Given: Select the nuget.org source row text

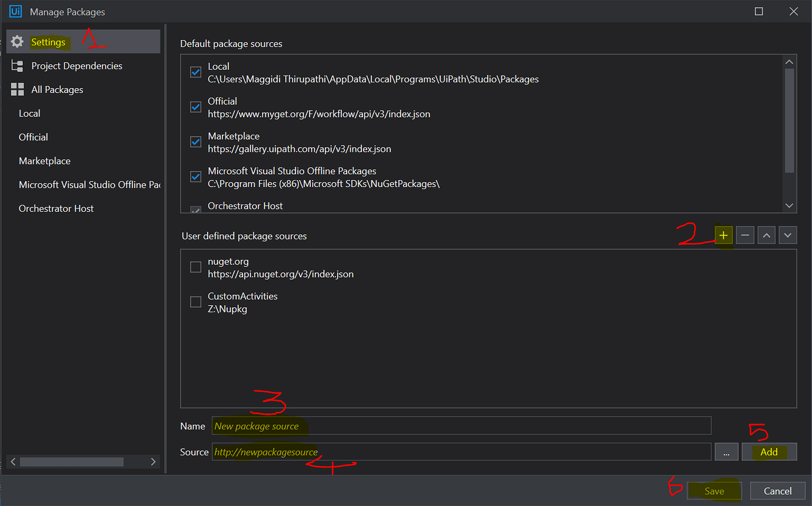Looking at the screenshot, I should point(228,261).
